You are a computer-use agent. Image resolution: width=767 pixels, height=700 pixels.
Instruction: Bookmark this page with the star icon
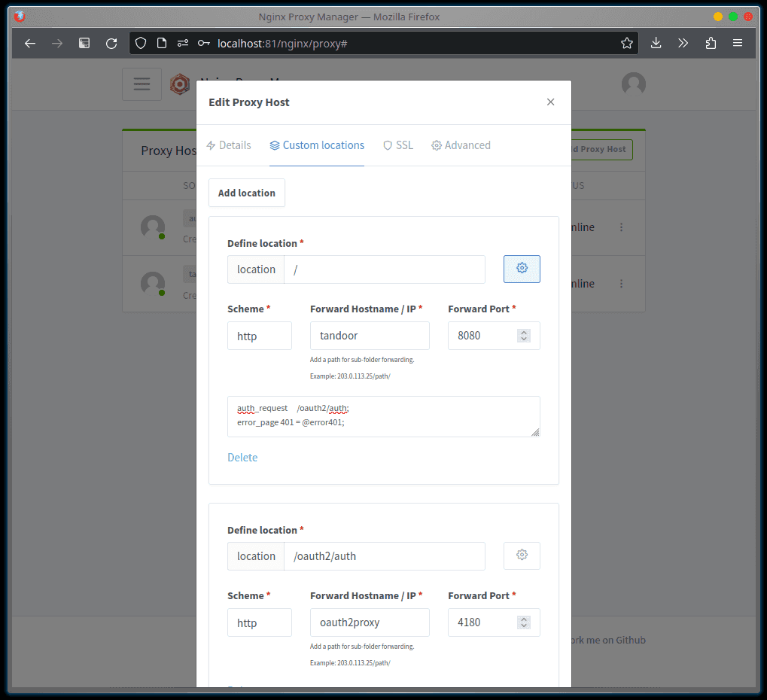[626, 44]
